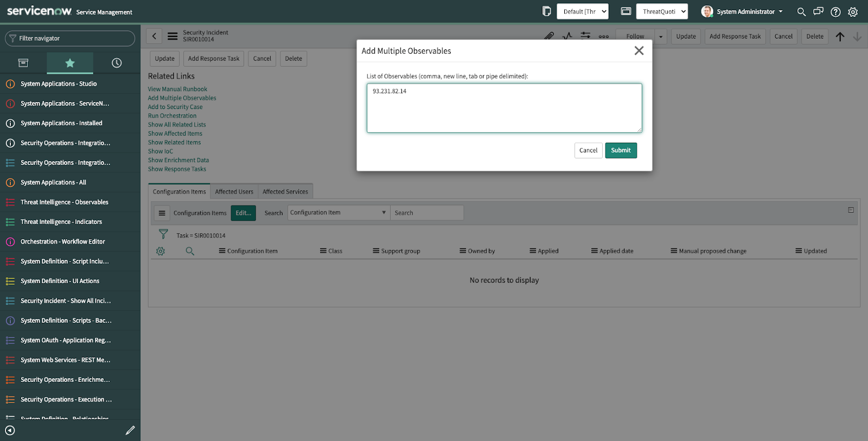
Task: Click the Show Enrichment Data link
Action: tap(178, 160)
